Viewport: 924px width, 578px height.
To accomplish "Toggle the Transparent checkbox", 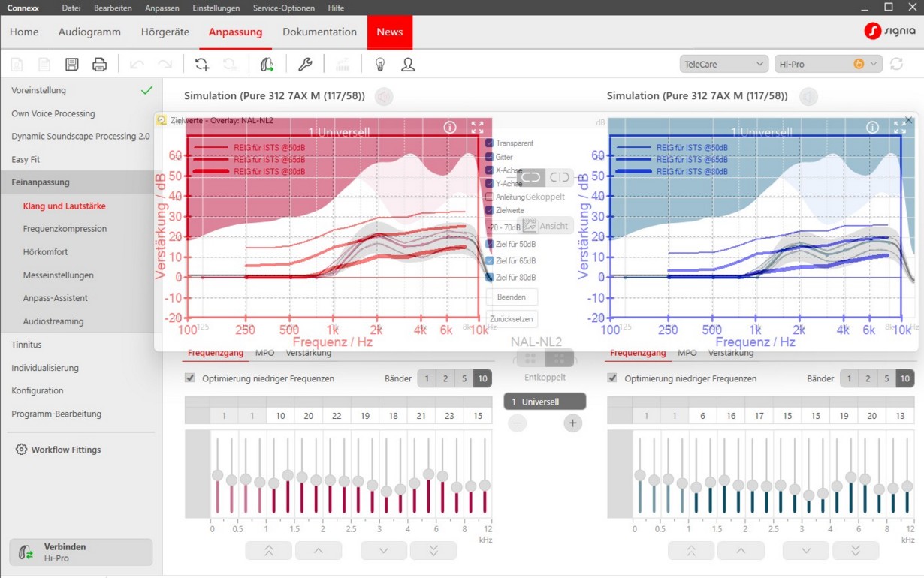I will (x=490, y=143).
